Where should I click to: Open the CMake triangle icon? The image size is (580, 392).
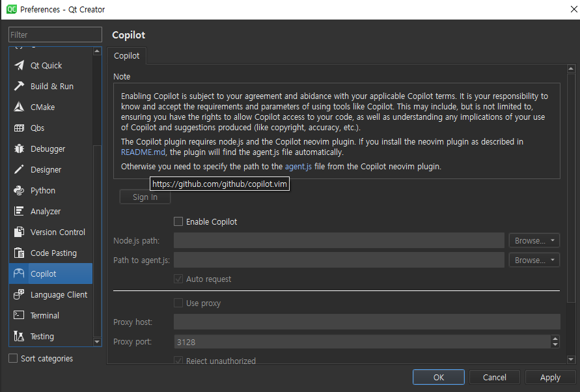pyautogui.click(x=19, y=107)
